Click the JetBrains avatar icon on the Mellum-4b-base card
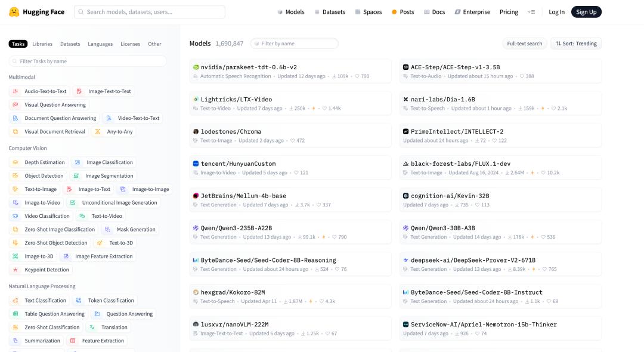The width and height of the screenshot is (644, 352). [x=196, y=196]
